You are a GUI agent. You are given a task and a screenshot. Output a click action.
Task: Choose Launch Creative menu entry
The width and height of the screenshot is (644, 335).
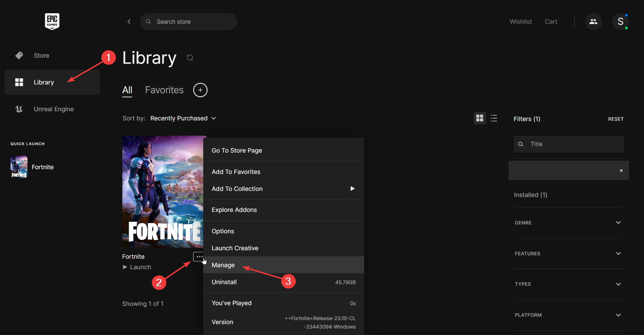[284, 248]
